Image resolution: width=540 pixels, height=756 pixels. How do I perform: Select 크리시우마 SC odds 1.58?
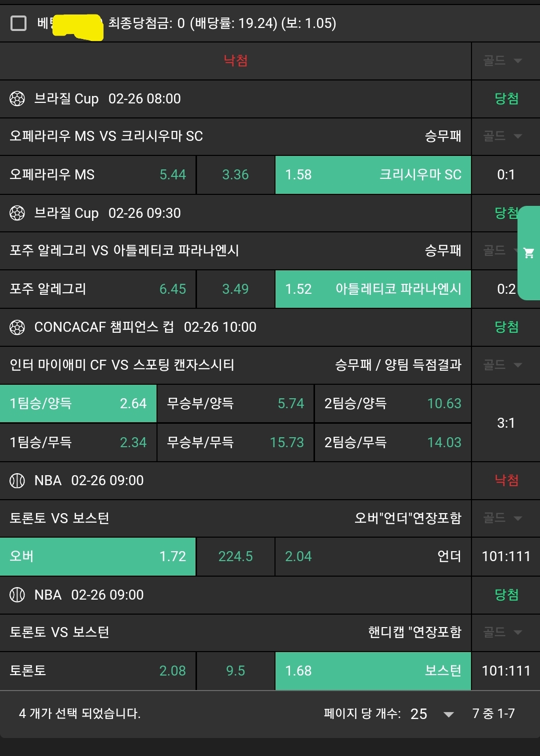pos(372,175)
